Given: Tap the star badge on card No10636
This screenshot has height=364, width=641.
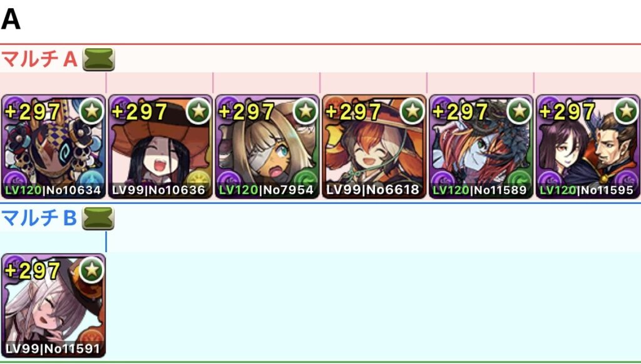Looking at the screenshot, I should coord(198,111).
